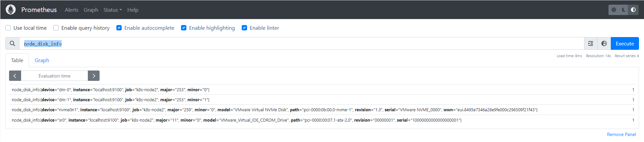The height and width of the screenshot is (142, 644).
Task: Click the Evaluation time input field
Action: coord(54,76)
